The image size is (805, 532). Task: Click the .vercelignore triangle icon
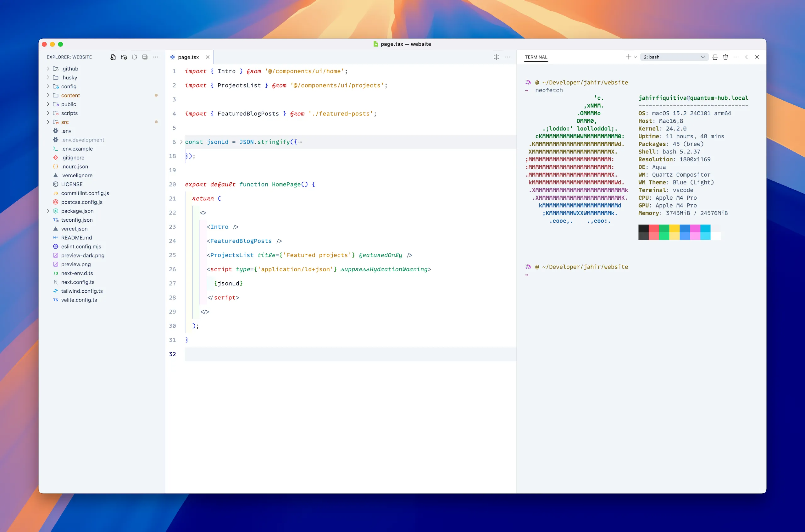pyautogui.click(x=56, y=175)
